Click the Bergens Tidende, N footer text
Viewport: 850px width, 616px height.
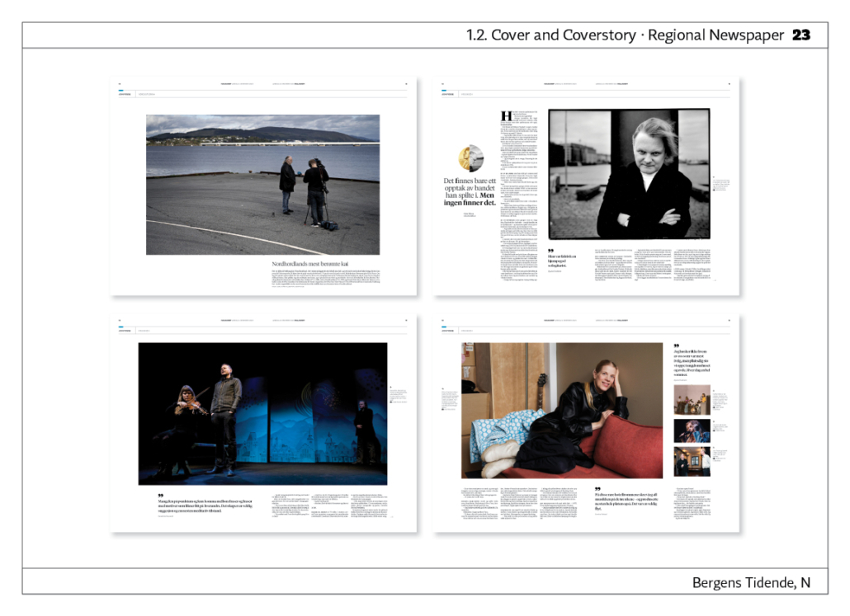pos(751,582)
